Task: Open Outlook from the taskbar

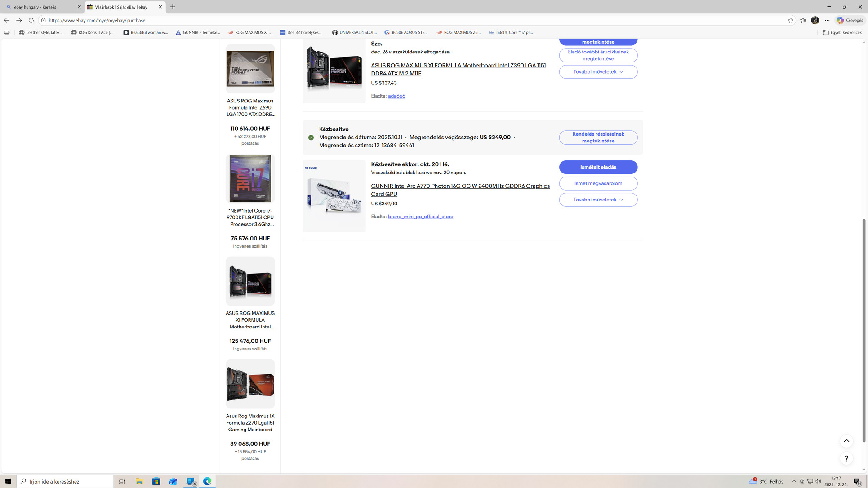Action: (173, 481)
